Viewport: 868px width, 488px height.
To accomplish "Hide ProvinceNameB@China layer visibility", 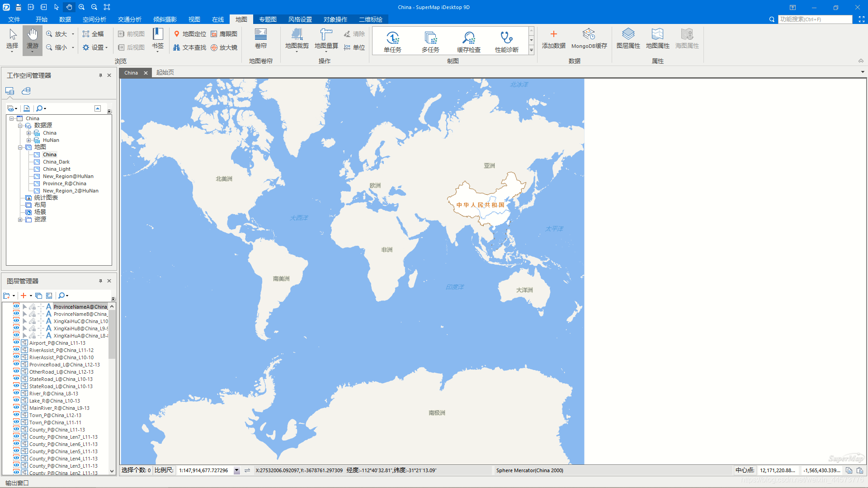I will (x=16, y=314).
